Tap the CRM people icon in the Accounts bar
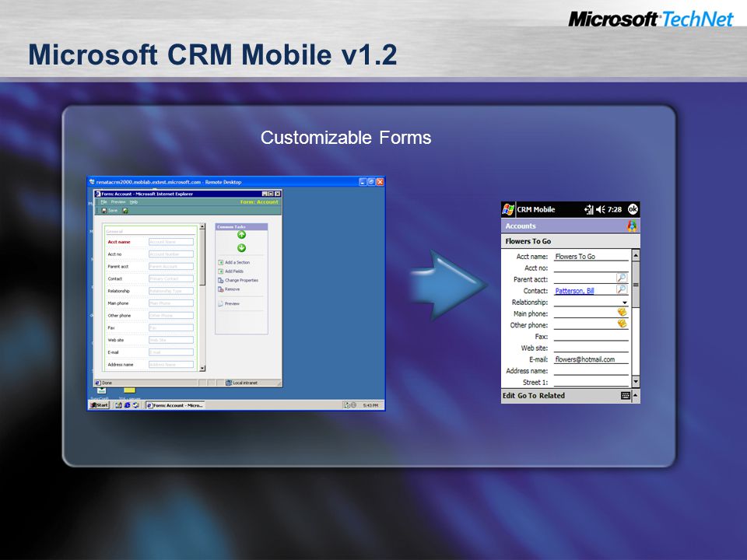The image size is (747, 560). pyautogui.click(x=632, y=226)
